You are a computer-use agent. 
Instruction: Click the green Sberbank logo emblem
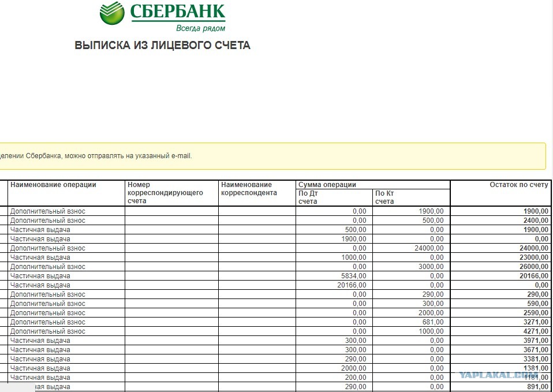(113, 14)
